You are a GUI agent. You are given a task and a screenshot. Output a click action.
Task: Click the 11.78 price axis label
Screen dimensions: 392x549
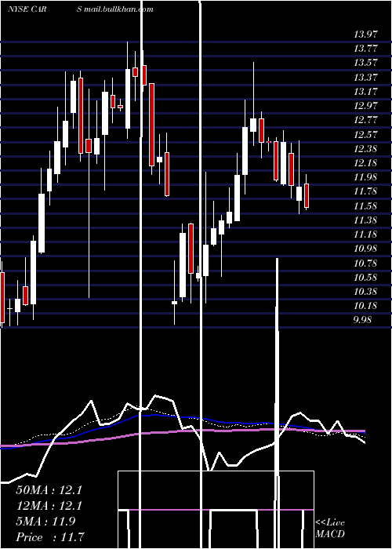pos(365,191)
